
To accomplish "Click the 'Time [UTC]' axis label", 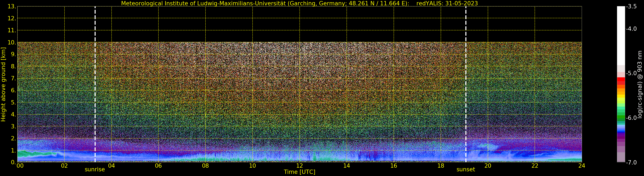I will tap(299, 172).
